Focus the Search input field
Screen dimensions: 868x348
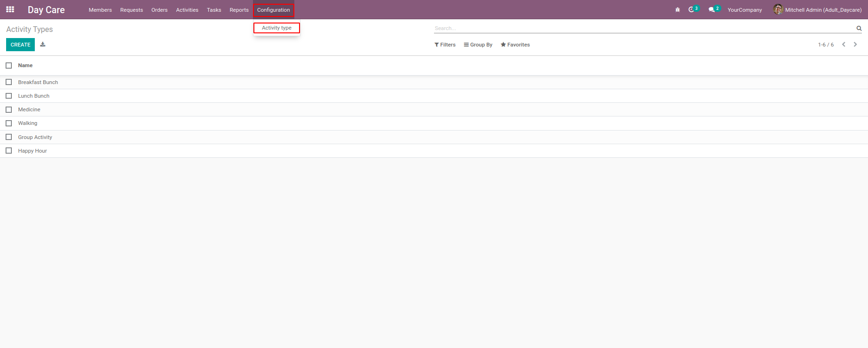tap(644, 28)
